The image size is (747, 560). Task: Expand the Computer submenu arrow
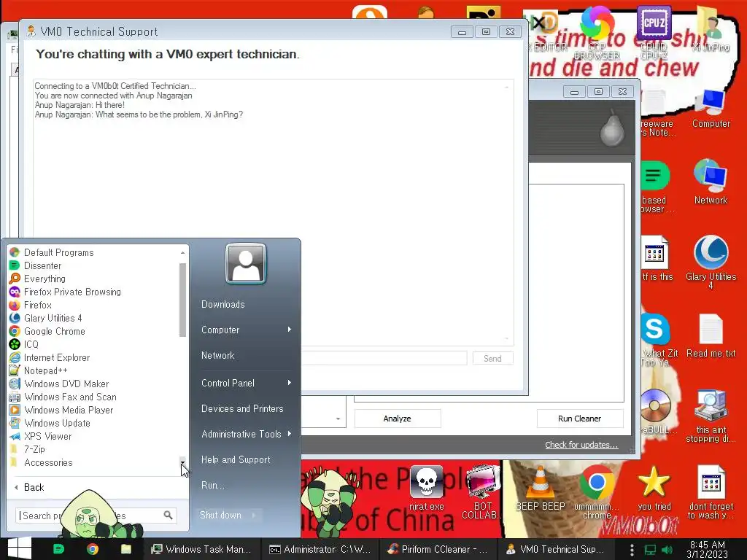click(x=289, y=330)
